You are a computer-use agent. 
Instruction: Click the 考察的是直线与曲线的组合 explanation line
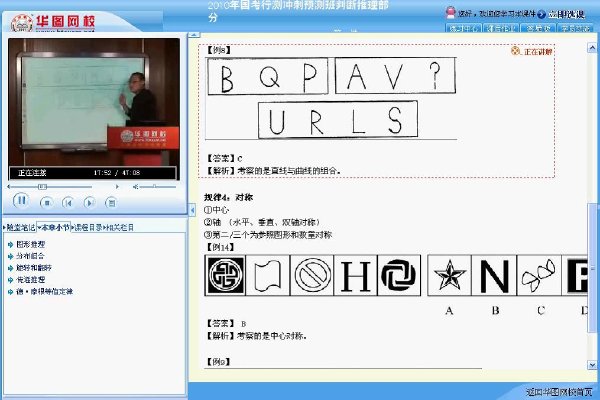[273, 171]
